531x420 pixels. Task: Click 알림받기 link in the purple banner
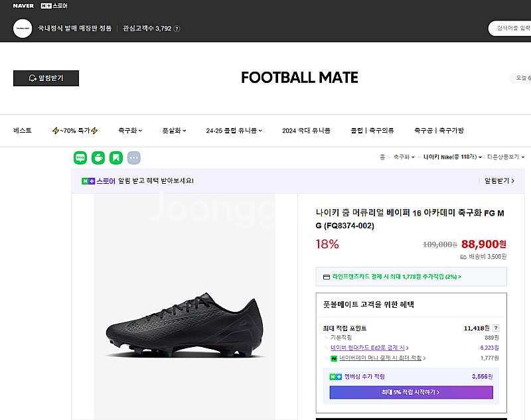click(500, 181)
